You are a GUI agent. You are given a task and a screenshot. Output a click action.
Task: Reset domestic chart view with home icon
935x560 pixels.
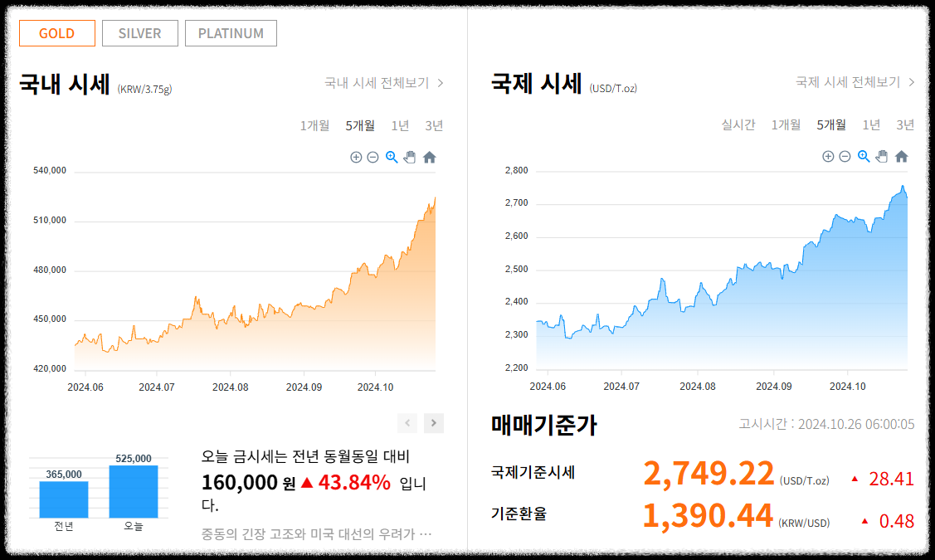[430, 157]
